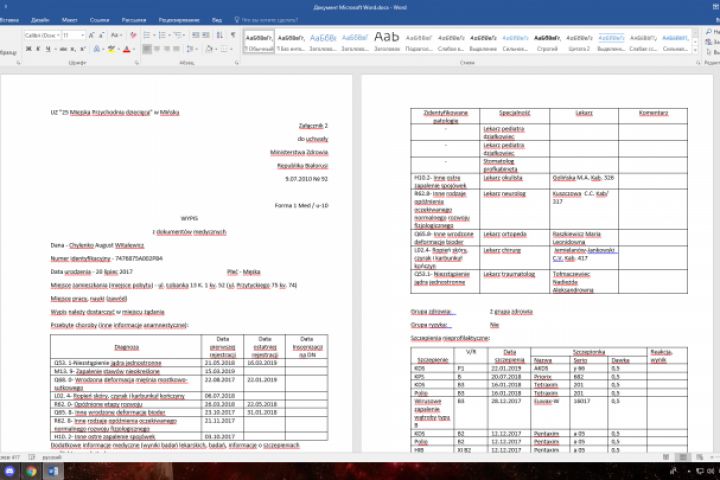The height and width of the screenshot is (480, 720).
Task: Start a bulleted list
Action: coord(146,35)
